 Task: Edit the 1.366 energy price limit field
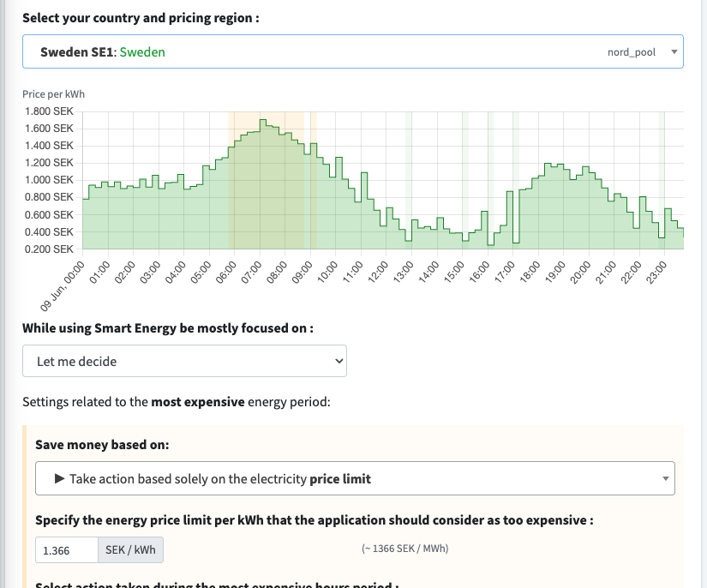[67, 550]
